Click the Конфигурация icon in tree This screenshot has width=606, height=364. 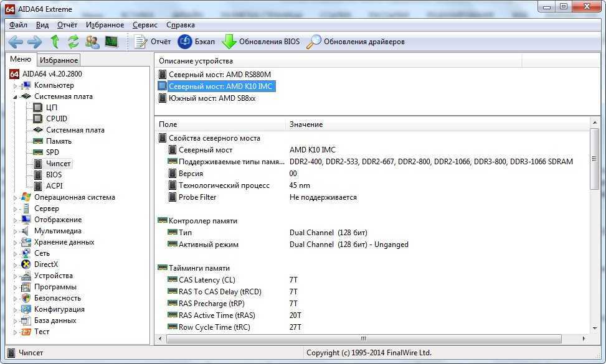point(26,309)
